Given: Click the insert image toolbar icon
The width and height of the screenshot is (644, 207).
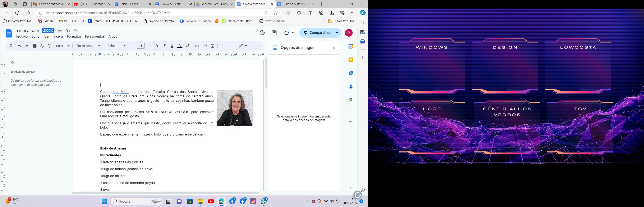Looking at the screenshot, I should (x=213, y=46).
